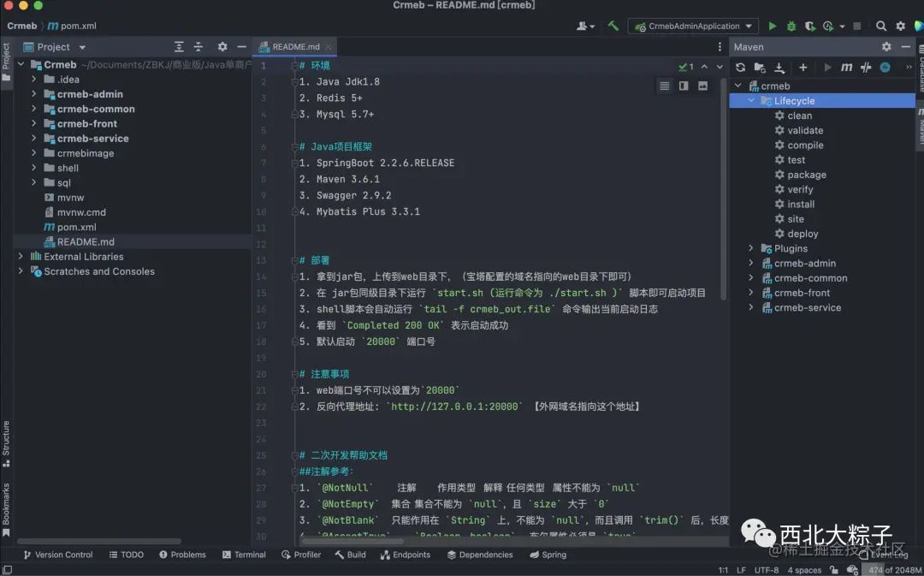Expand the Plugins node in Maven panel
The image size is (924, 576).
751,248
